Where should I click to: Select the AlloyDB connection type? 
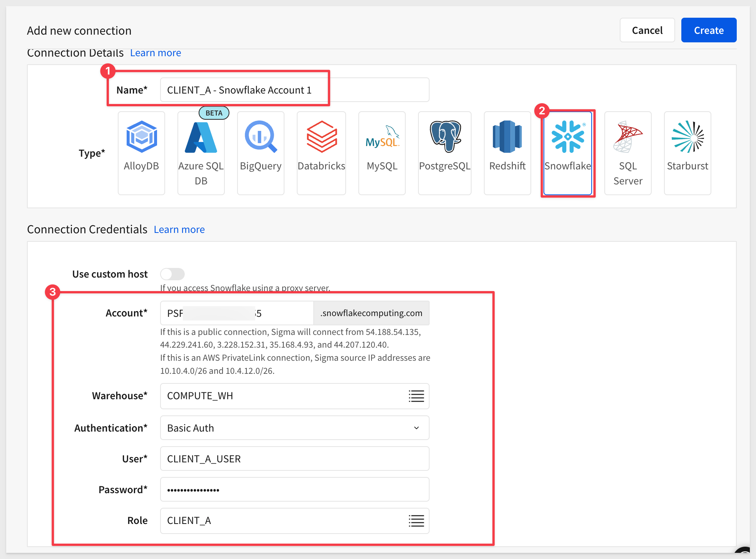pos(141,153)
